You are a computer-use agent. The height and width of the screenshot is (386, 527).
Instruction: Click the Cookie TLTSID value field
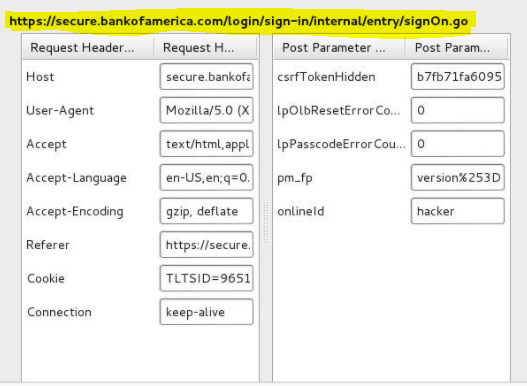click(x=206, y=278)
